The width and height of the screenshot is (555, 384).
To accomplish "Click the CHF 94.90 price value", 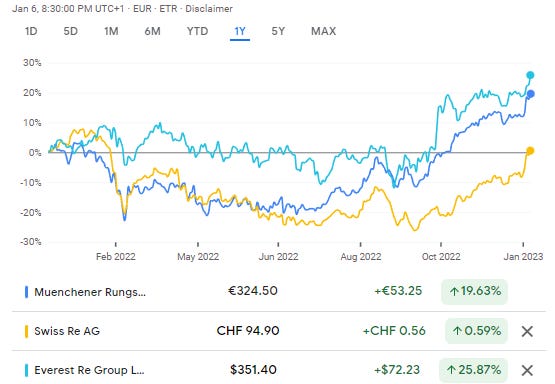I will 248,331.
